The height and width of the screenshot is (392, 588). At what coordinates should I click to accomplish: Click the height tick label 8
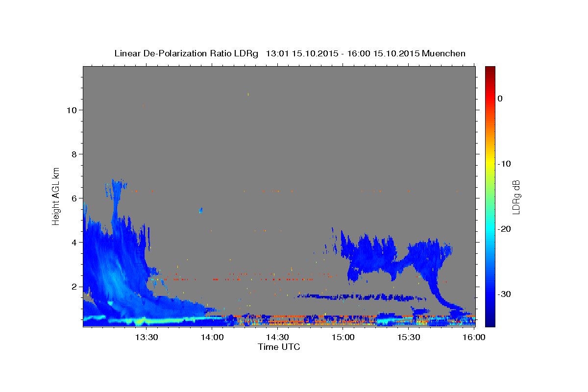(73, 154)
